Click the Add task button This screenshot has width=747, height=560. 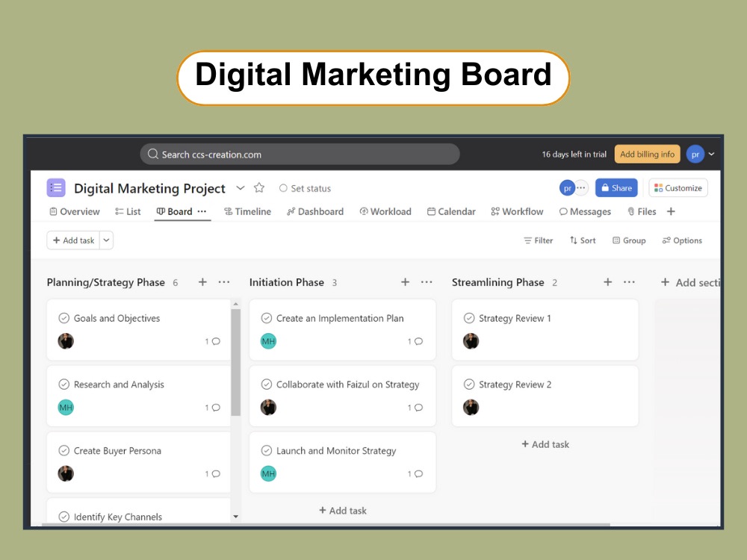point(73,240)
